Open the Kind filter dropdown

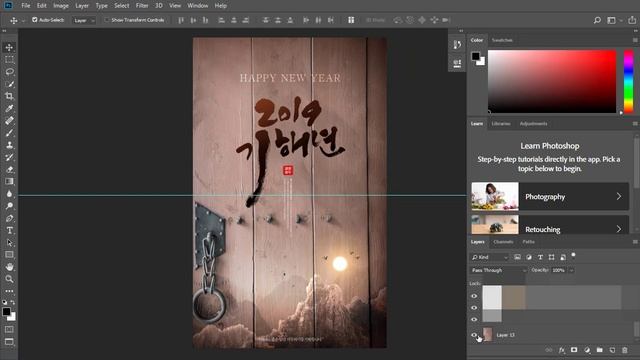tap(489, 257)
